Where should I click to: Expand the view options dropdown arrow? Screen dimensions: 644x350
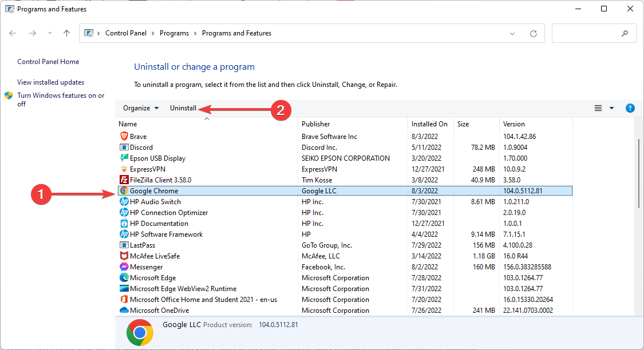tap(611, 108)
